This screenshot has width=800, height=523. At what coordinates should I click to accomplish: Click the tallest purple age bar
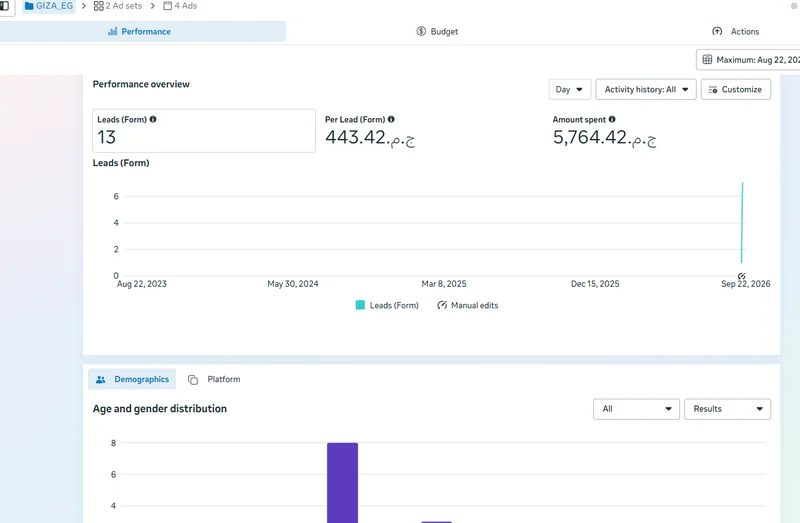(x=342, y=483)
